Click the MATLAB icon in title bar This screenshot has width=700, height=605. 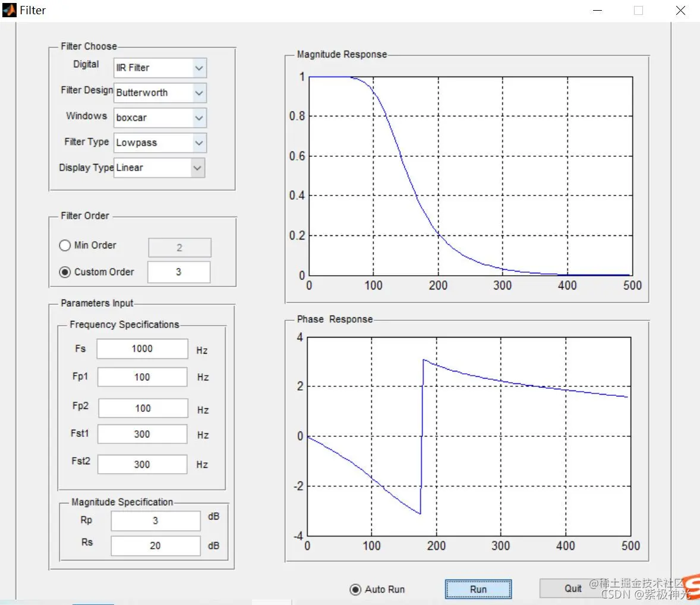point(9,10)
